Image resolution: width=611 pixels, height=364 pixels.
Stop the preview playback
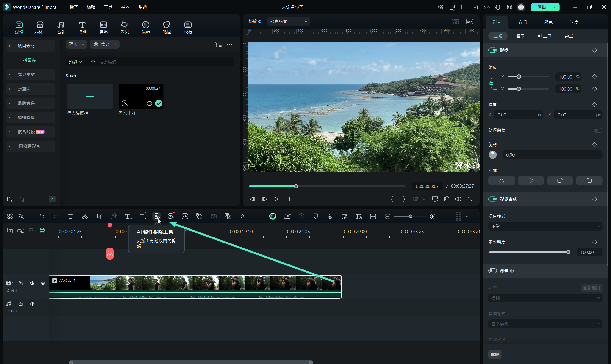287,199
